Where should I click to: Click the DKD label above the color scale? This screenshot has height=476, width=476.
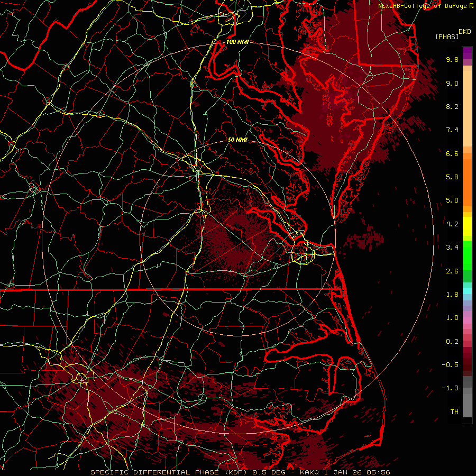coord(465,31)
